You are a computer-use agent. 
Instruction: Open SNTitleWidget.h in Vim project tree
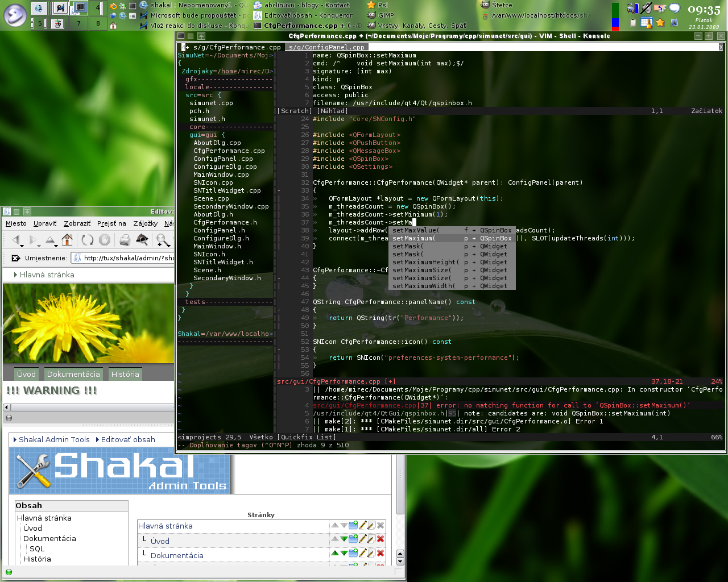pos(223,262)
